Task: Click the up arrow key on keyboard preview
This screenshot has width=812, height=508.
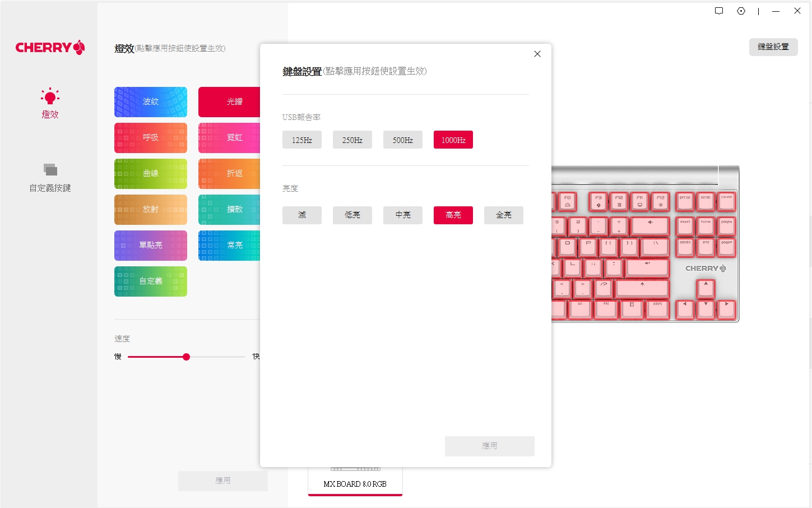Action: [x=706, y=289]
